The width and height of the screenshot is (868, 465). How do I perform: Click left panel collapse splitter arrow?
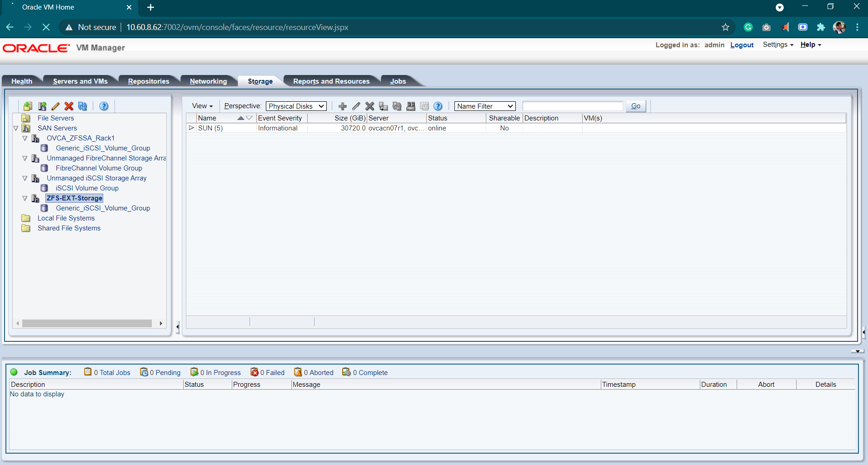[177, 327]
